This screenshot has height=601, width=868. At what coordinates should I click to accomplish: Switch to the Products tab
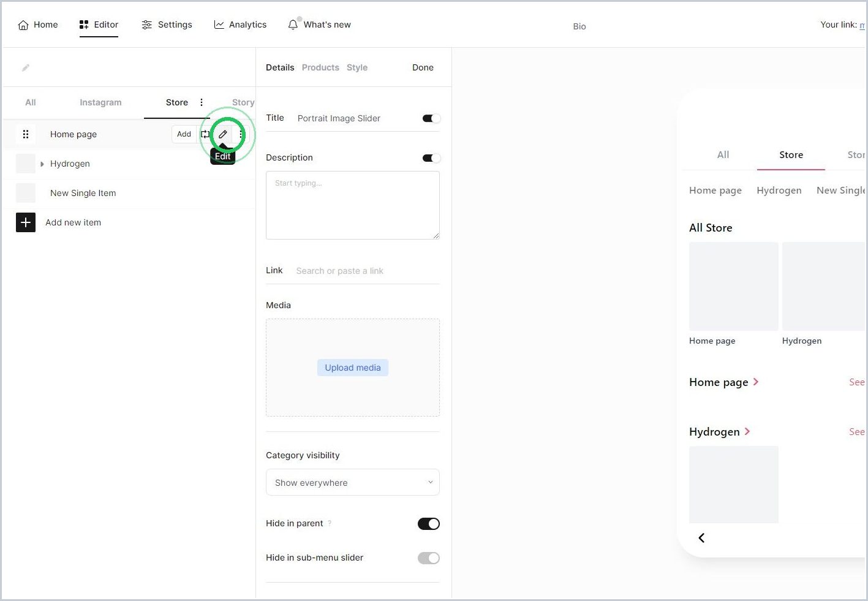point(320,67)
